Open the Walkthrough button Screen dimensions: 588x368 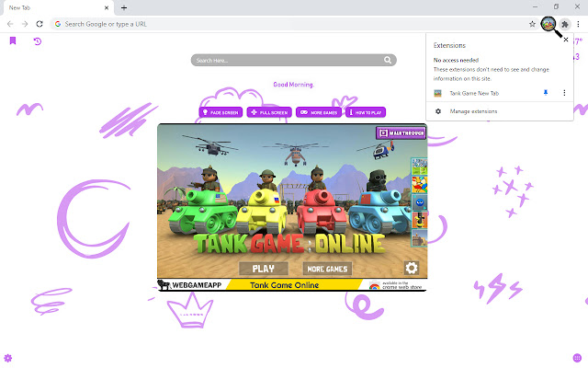pos(401,132)
